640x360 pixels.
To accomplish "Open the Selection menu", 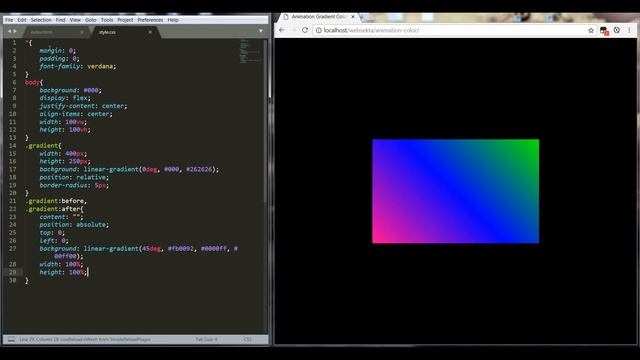I will point(41,20).
